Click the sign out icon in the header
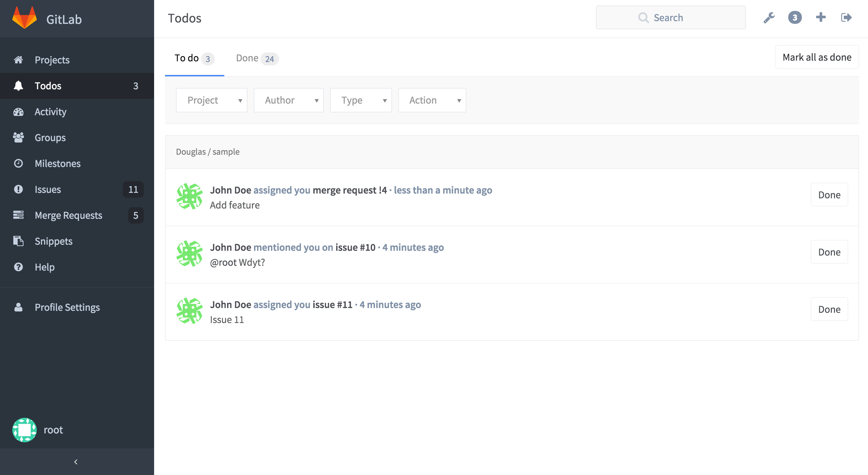This screenshot has height=475, width=868. click(847, 17)
